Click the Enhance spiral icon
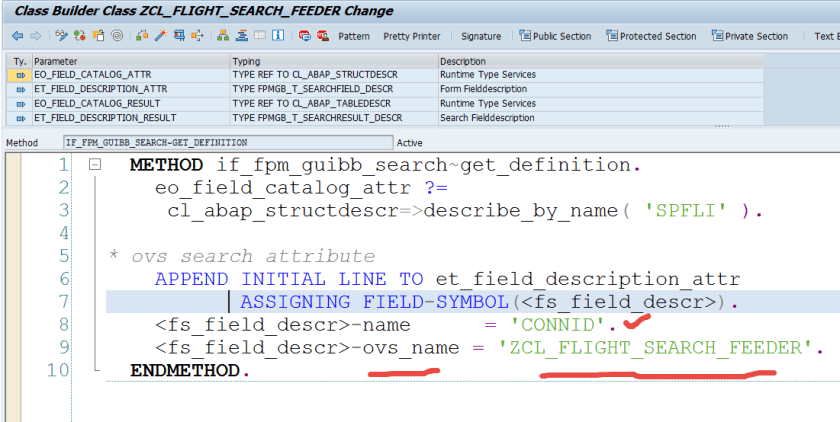 point(117,36)
